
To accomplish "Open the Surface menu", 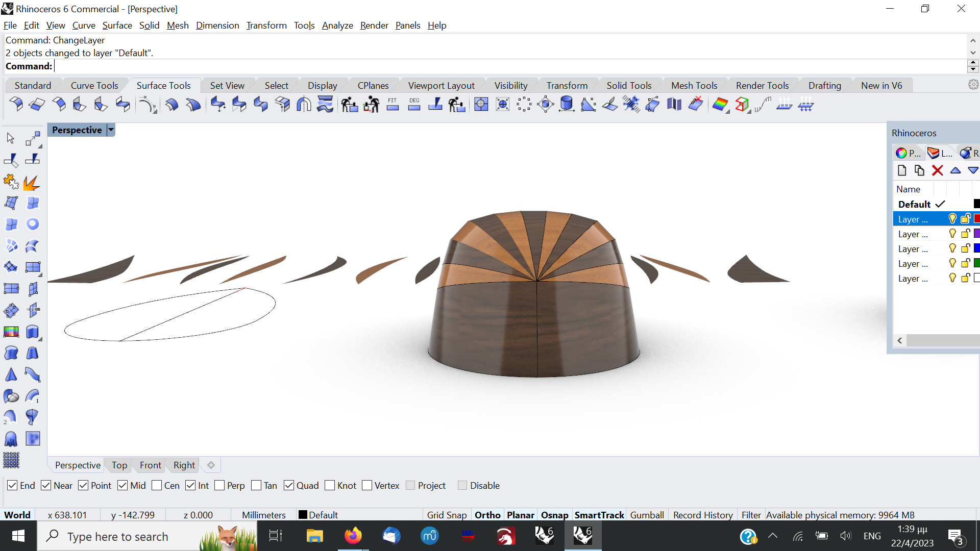I will click(x=117, y=25).
